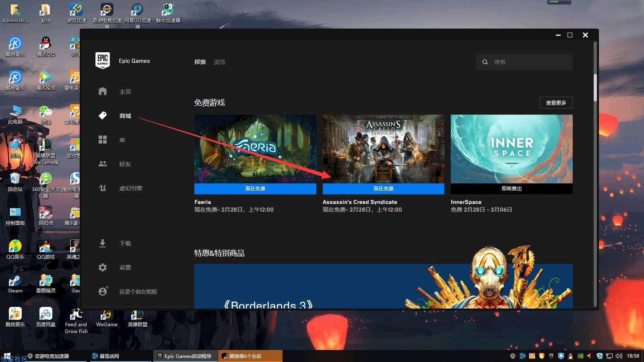Viewport: 644px width, 362px height.
Task: Click the 18:58 taskbar clock
Action: click(633, 356)
